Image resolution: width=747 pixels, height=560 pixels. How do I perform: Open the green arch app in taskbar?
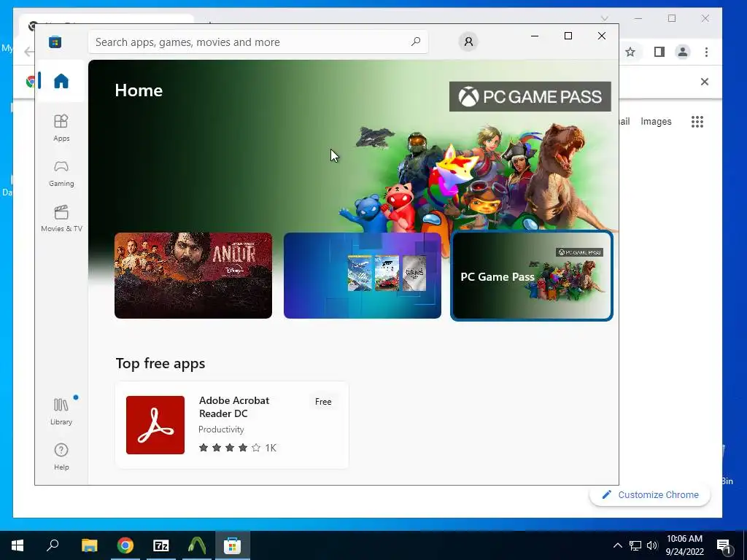(197, 545)
